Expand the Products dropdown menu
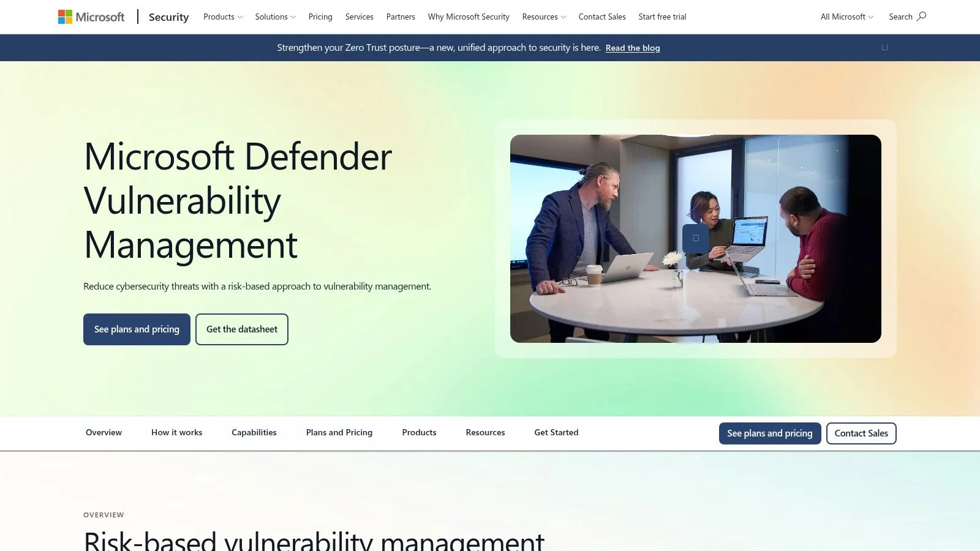980x551 pixels. click(223, 17)
